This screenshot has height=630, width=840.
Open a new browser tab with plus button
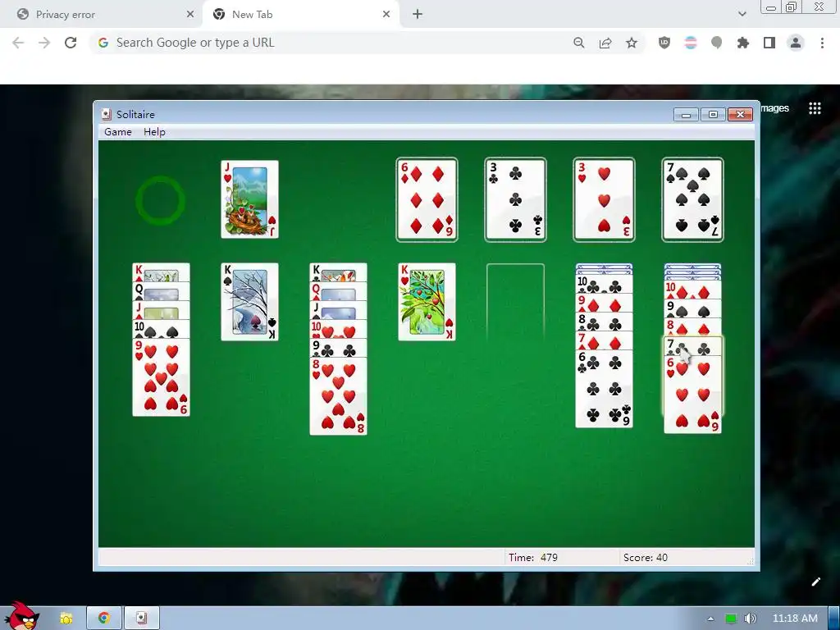point(418,15)
